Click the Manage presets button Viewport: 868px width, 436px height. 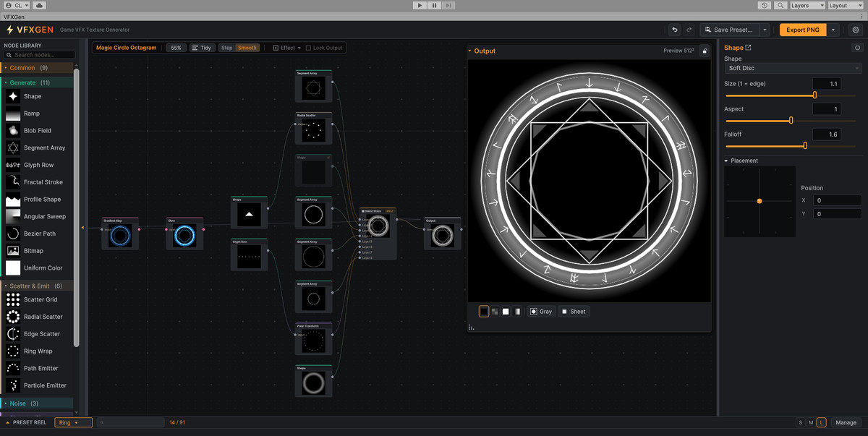[846, 422]
